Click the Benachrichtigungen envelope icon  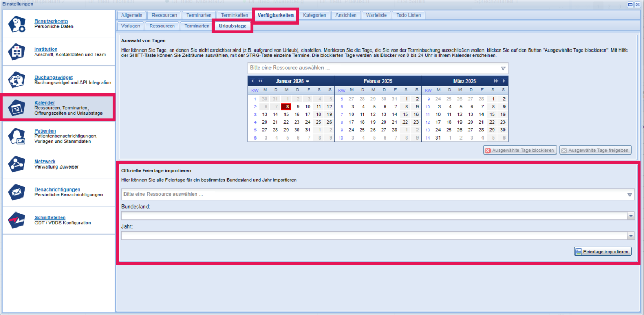pos(17,192)
